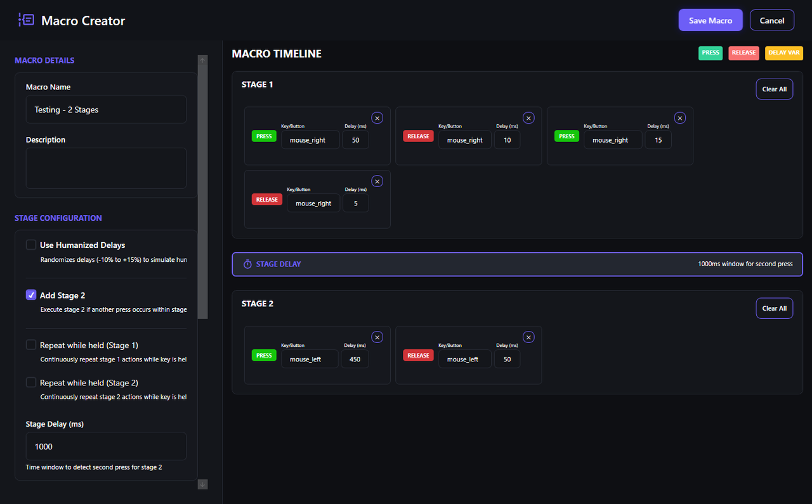Click the sidebar scroll down arrow
812x504 pixels.
tap(203, 484)
